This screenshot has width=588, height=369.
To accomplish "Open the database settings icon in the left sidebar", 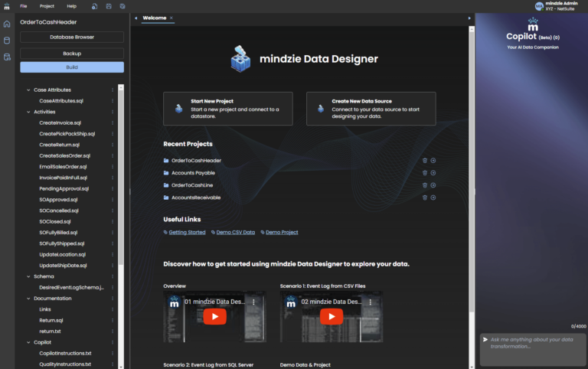I will tap(7, 57).
